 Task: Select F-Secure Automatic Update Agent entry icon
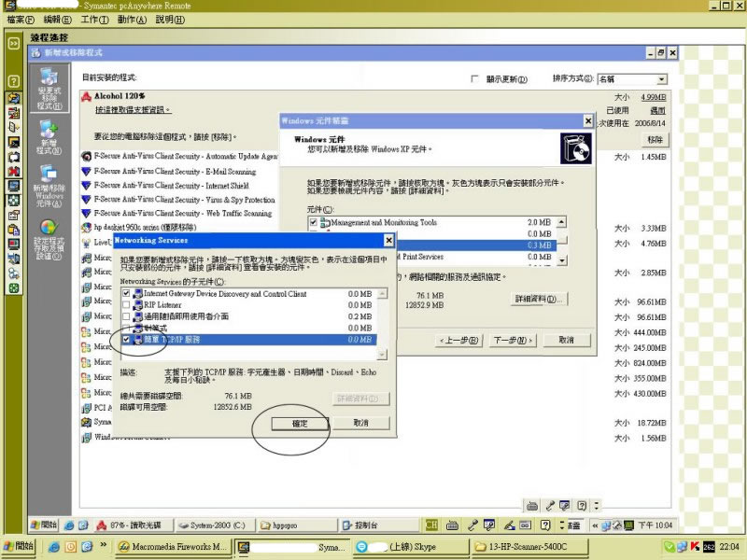(x=86, y=156)
